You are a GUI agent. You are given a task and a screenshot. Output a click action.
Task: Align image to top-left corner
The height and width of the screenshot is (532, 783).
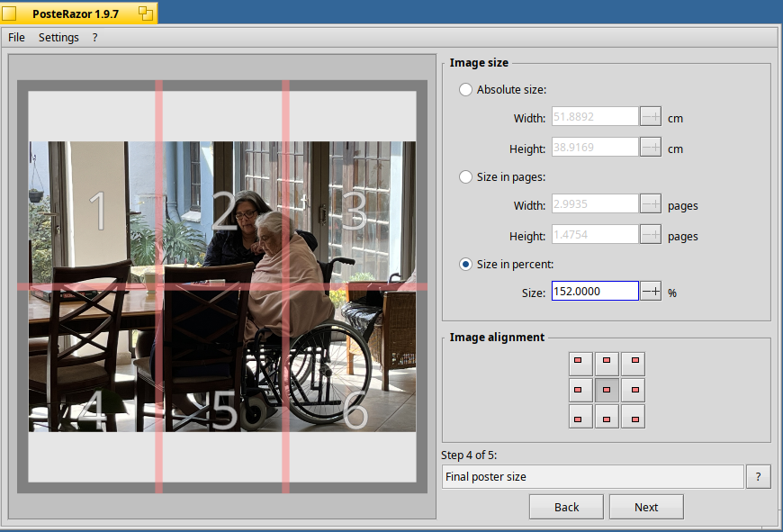pos(580,364)
